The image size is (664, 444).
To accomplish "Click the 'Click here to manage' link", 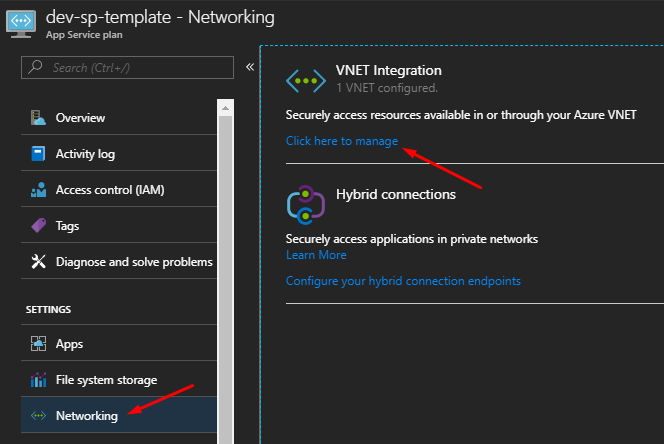I will coord(342,141).
